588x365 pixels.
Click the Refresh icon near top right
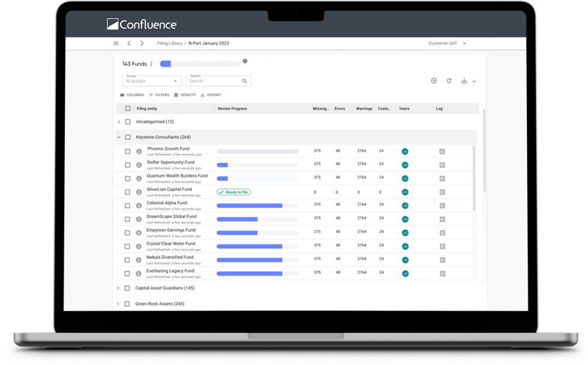point(449,81)
